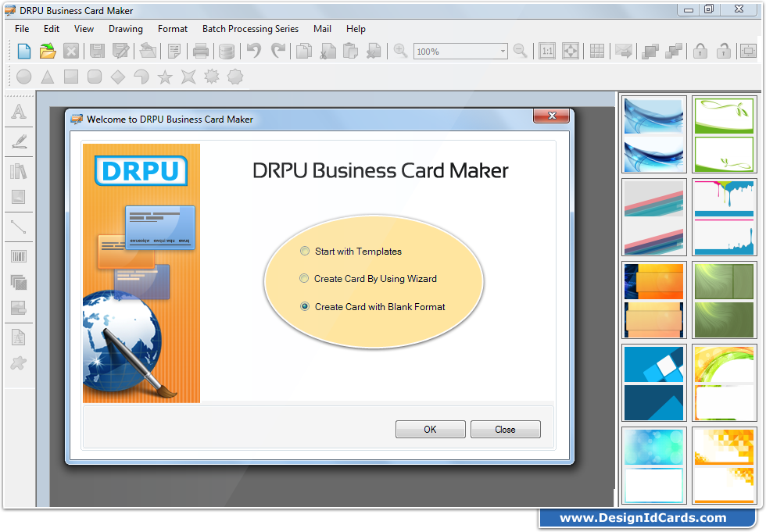Open the Edit menu
This screenshot has height=532, width=766.
pos(52,29)
